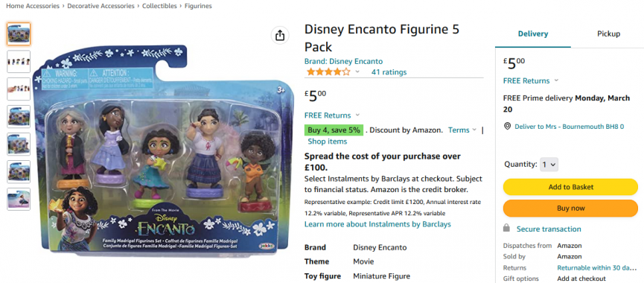This screenshot has width=644, height=283.
Task: Click the padlock secure transaction icon
Action: pyautogui.click(x=507, y=229)
